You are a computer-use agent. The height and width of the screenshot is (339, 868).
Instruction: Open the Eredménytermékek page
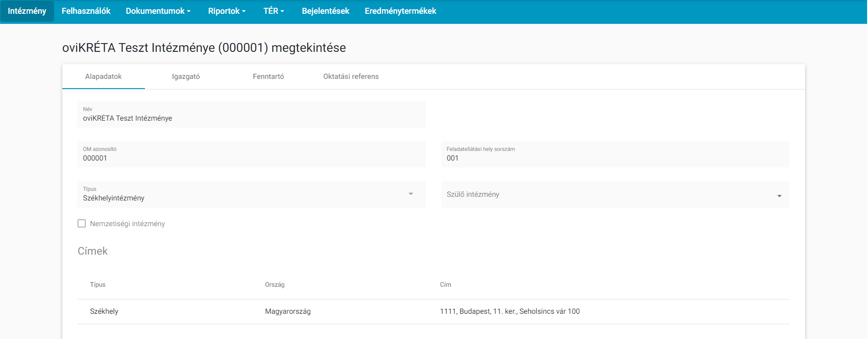[x=400, y=11]
